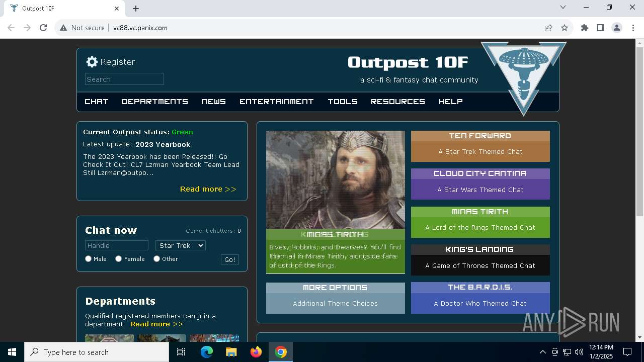Screen dimensions: 644x362
Task: Click the Register gear icon
Action: click(92, 62)
